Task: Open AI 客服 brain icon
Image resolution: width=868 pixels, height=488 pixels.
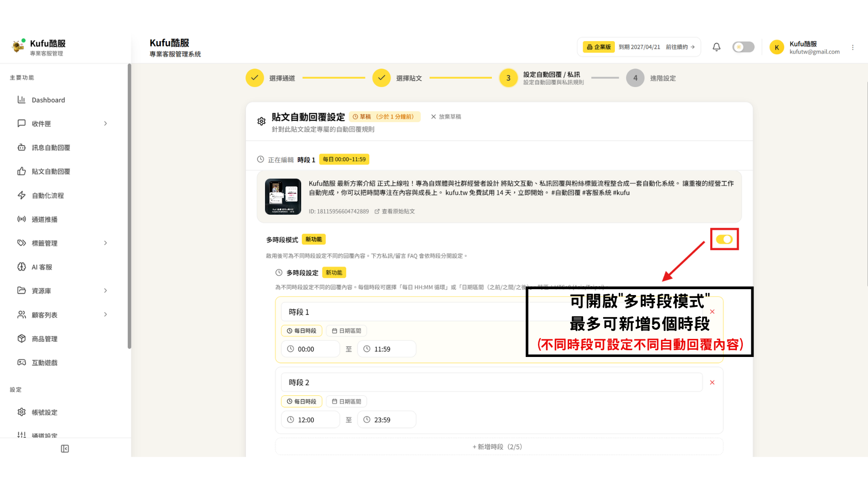Action: point(21,267)
